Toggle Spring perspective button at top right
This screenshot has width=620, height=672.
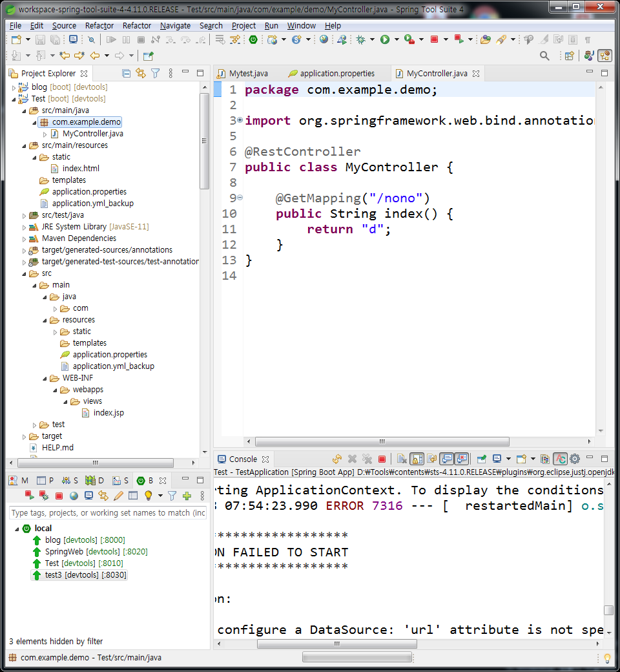tap(605, 56)
